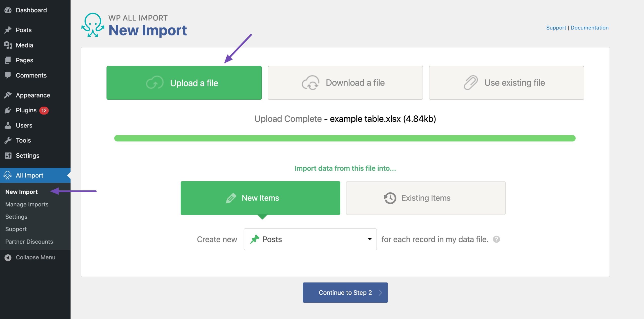644x319 pixels.
Task: Open Media menu in sidebar
Action: click(x=35, y=45)
